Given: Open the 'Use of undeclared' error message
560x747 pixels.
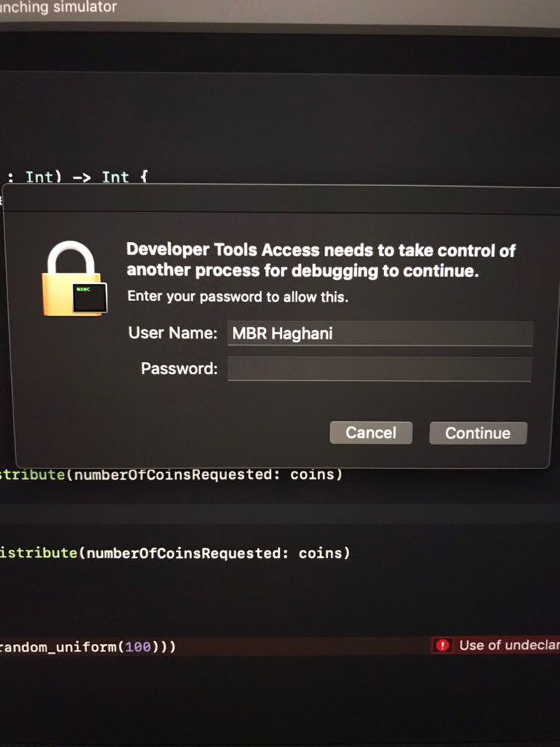Looking at the screenshot, I should [x=509, y=645].
